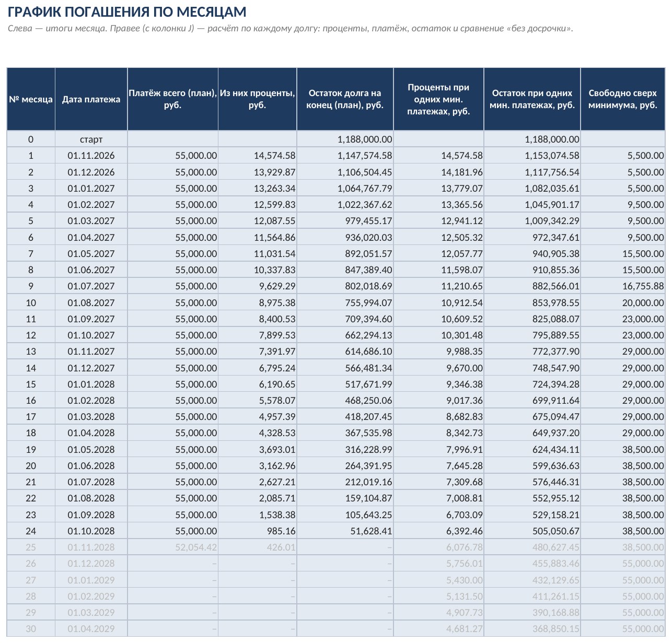Click the title "ГРАФИК ПОГАШЕНИЯ ПО МЕСЯЦАМ"
672x643 pixels.
127,11
